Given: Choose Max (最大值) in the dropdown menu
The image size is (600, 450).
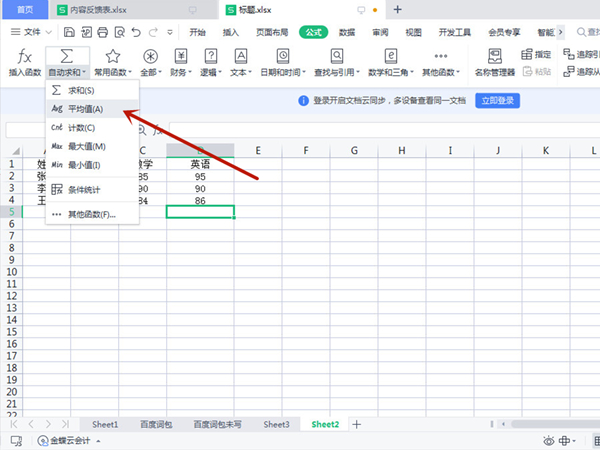Looking at the screenshot, I should click(86, 146).
